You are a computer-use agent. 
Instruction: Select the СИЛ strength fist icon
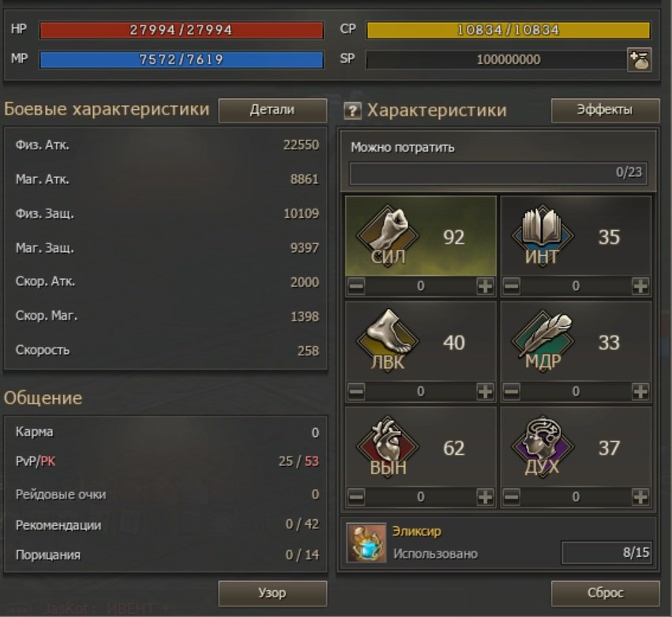pos(387,236)
